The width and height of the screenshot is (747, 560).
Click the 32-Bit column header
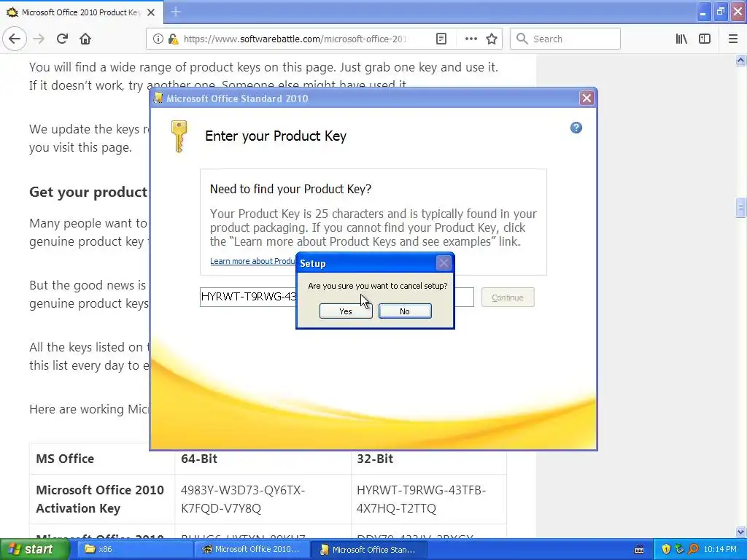coord(375,459)
